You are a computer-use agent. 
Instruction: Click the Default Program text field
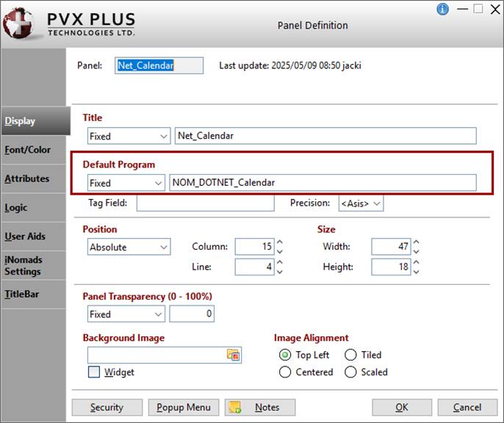pyautogui.click(x=323, y=182)
